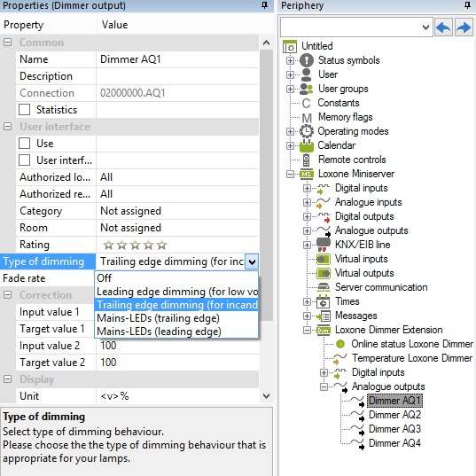The width and height of the screenshot is (476, 476).
Task: Set the Rating to one star
Action: 108,245
